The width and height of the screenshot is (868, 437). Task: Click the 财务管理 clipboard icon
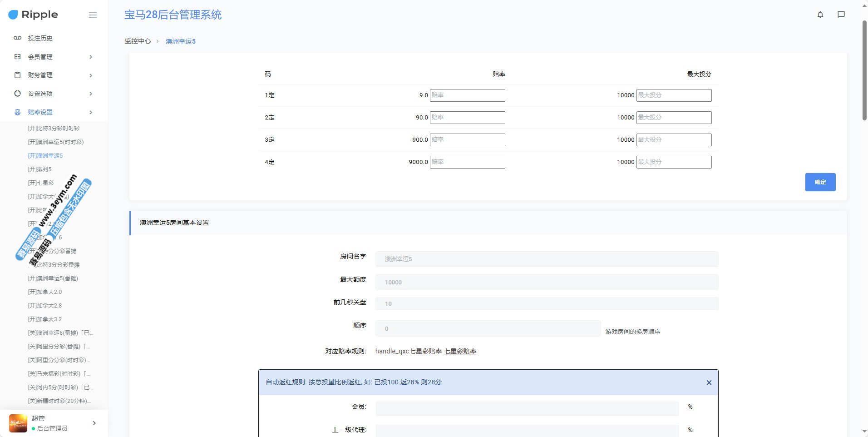[x=17, y=75]
